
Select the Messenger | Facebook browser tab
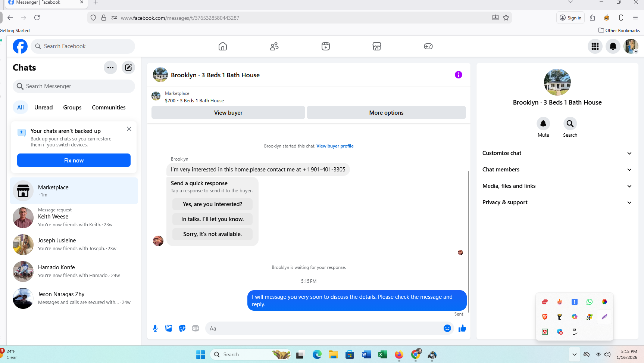(x=46, y=3)
